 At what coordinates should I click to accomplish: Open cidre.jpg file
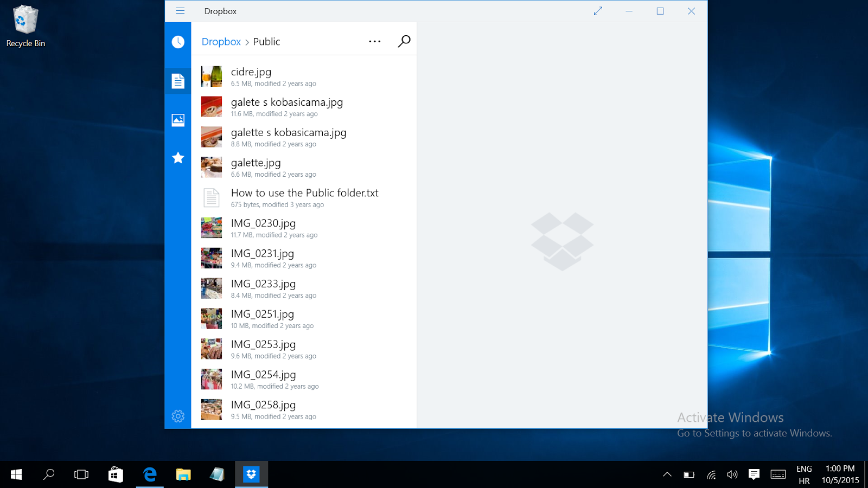click(251, 72)
